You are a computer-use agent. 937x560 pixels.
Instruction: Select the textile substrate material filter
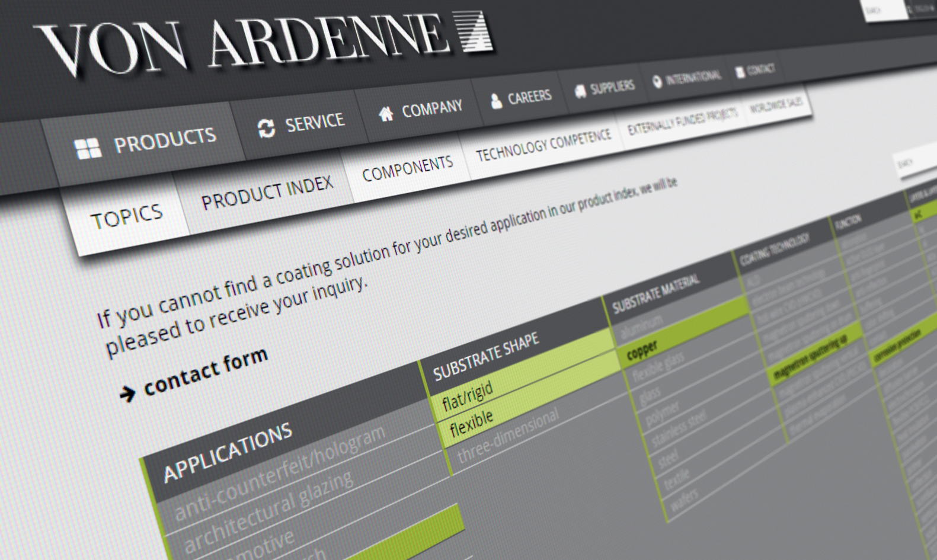coord(677,479)
